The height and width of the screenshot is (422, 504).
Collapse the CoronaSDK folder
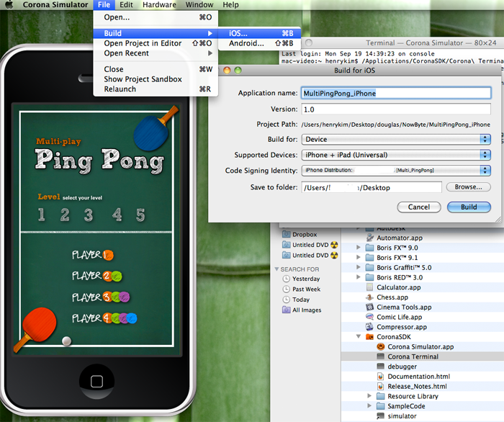359,336
